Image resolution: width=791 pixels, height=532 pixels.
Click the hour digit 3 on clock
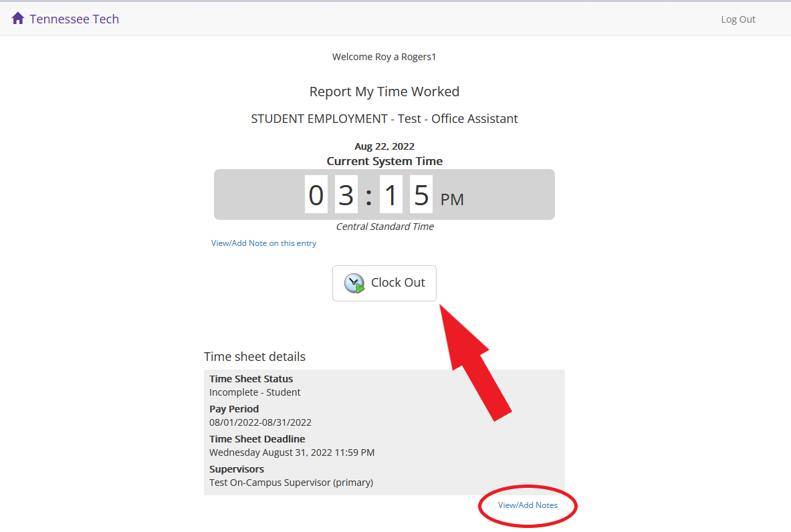point(346,194)
